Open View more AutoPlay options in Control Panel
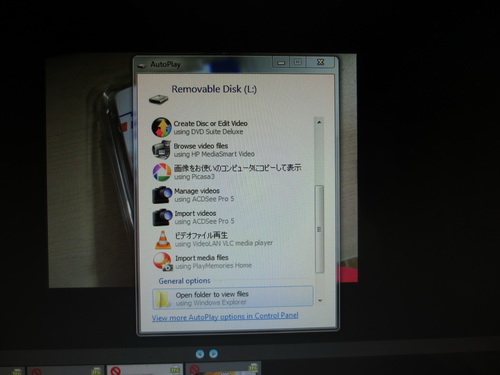The height and width of the screenshot is (375, 500). point(225,317)
